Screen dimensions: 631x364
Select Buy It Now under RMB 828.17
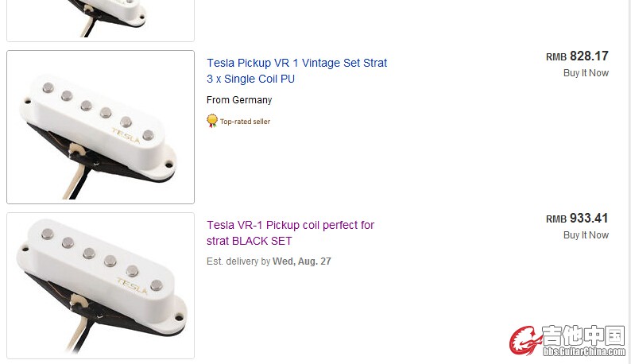586,73
